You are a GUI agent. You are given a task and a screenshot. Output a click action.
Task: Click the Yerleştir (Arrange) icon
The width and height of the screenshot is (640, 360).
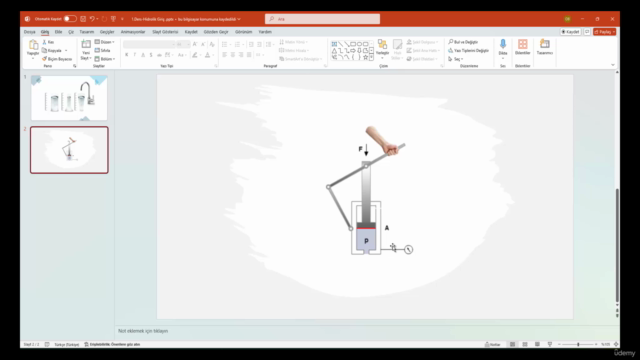click(382, 45)
